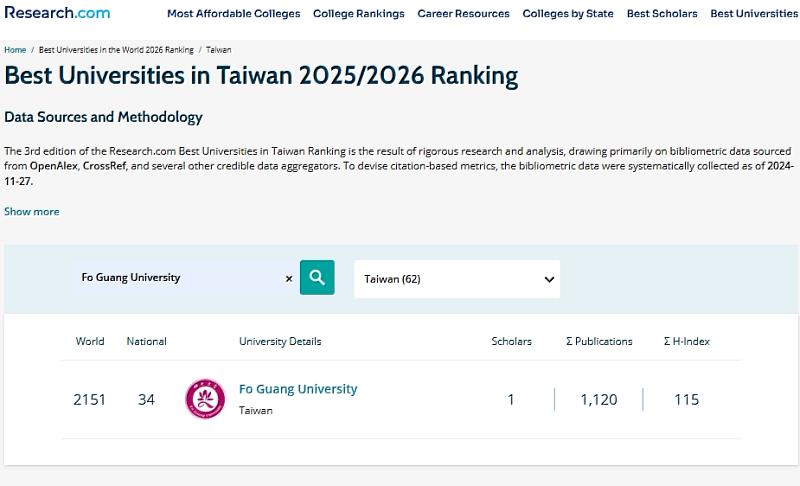
Task: Click the scholars count 1
Action: tap(511, 399)
